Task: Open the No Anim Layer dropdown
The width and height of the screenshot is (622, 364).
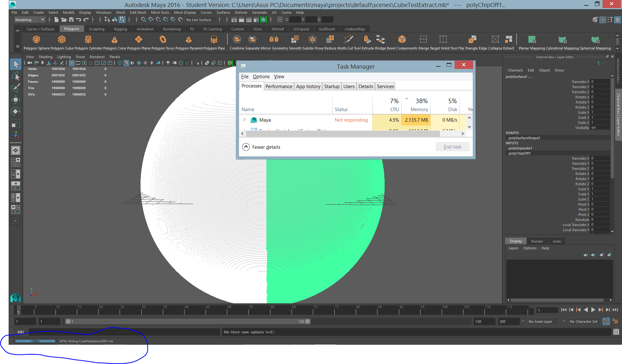Action: [x=543, y=322]
